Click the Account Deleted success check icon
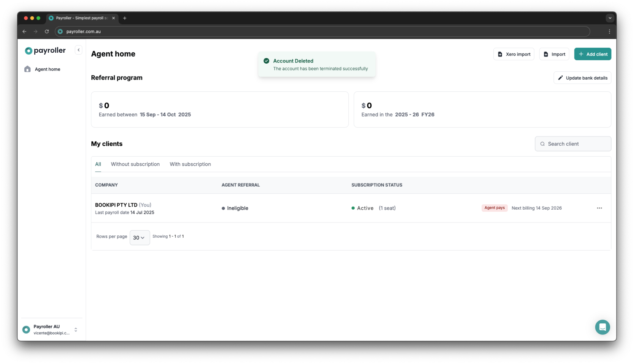Image resolution: width=634 pixels, height=364 pixels. click(x=267, y=61)
